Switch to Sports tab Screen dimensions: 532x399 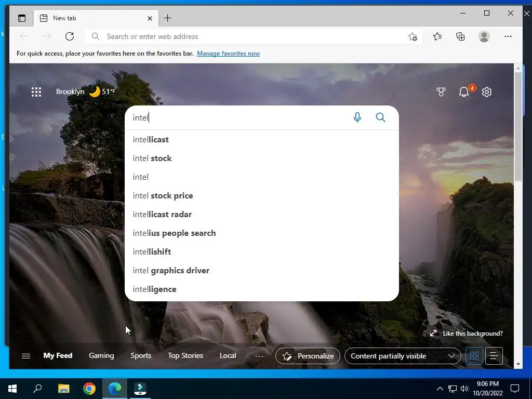[x=141, y=355]
